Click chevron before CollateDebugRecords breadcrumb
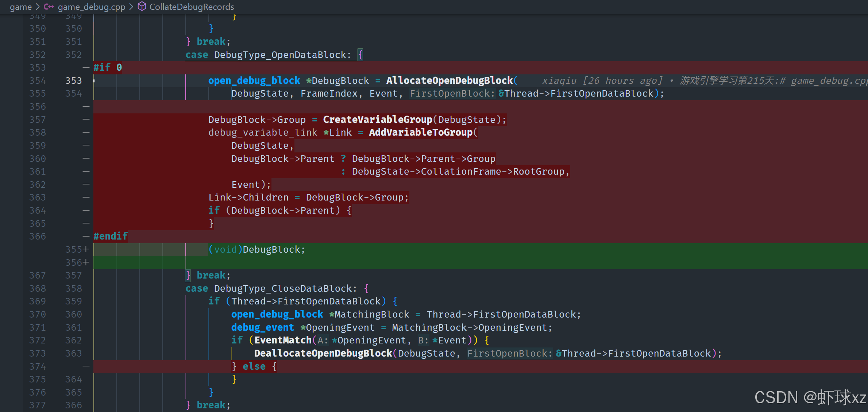Image resolution: width=868 pixels, height=412 pixels. pyautogui.click(x=131, y=7)
